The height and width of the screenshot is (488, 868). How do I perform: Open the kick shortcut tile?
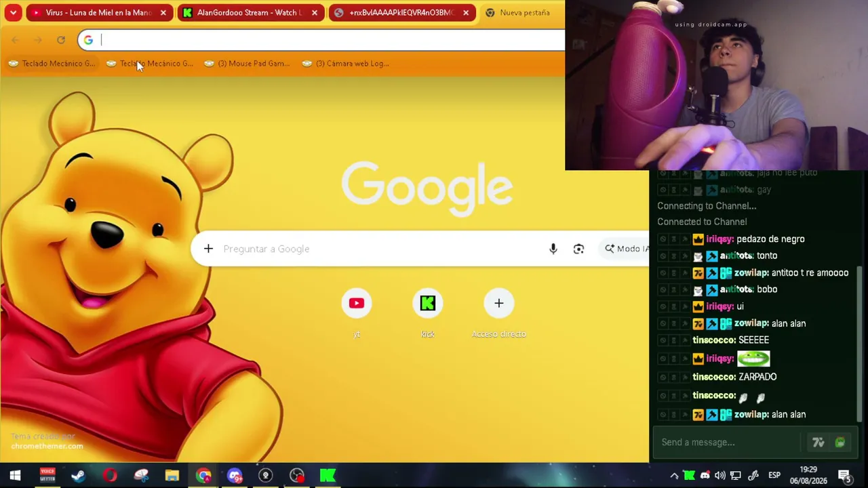click(x=427, y=303)
